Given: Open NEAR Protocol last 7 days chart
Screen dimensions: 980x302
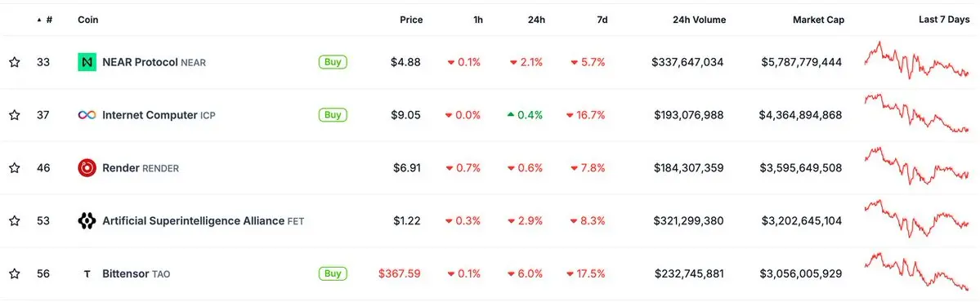Looking at the screenshot, I should pos(916,60).
